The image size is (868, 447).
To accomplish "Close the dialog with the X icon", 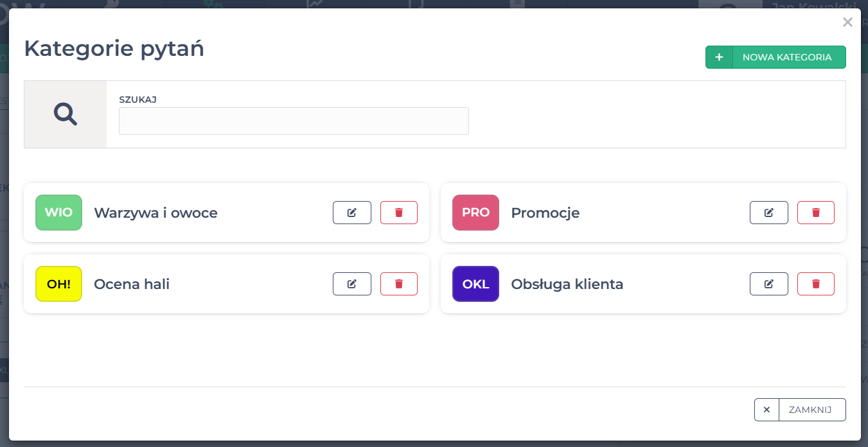I will 847,22.
